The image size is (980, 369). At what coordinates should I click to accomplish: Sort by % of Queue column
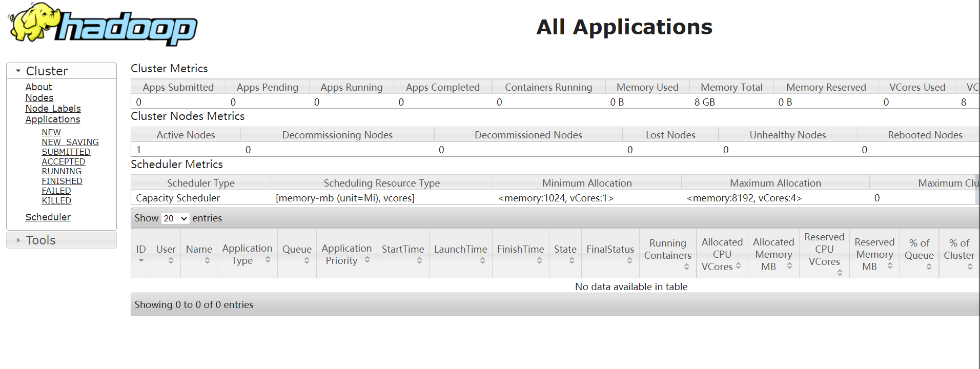point(920,254)
